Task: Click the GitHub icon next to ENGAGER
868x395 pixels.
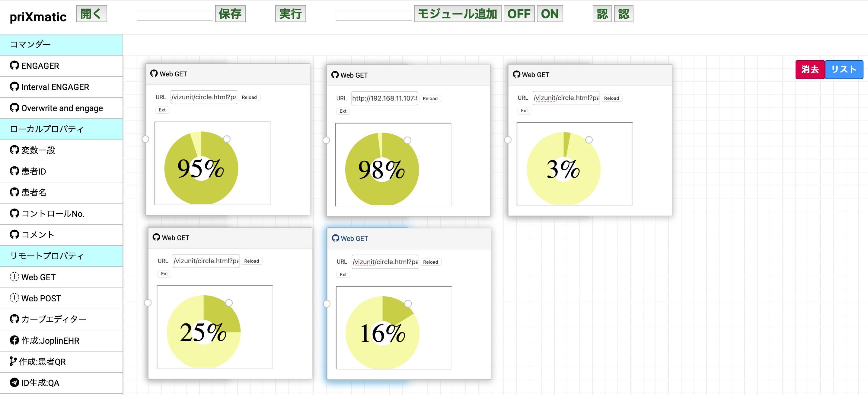Action: pos(14,66)
